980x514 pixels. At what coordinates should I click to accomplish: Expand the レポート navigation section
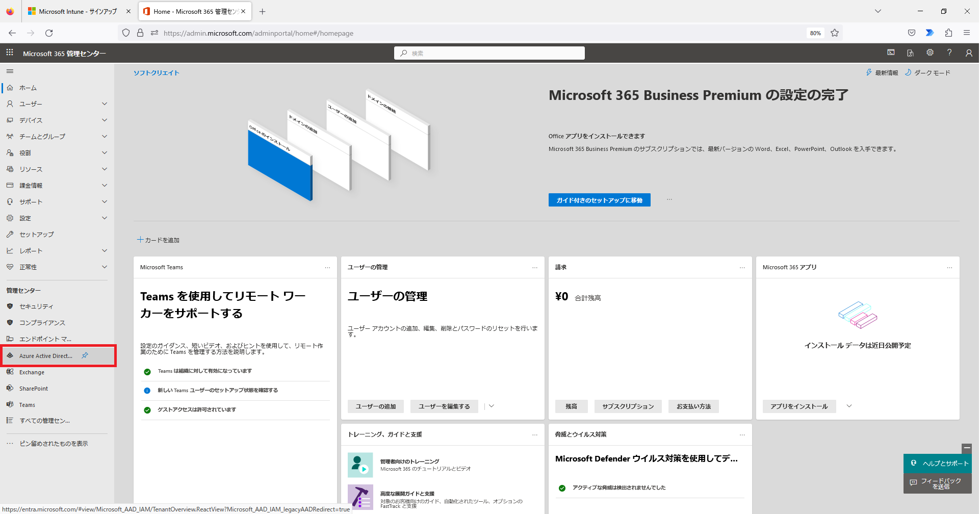pyautogui.click(x=105, y=251)
